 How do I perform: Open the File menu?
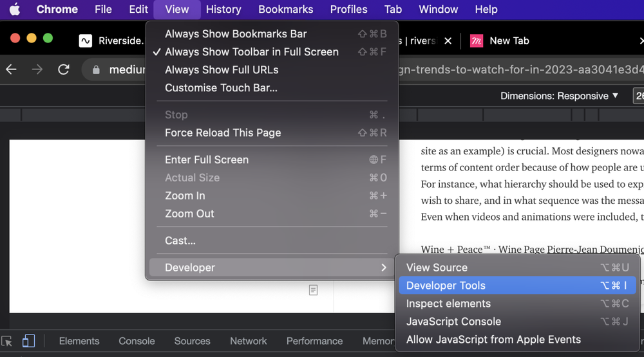tap(103, 9)
